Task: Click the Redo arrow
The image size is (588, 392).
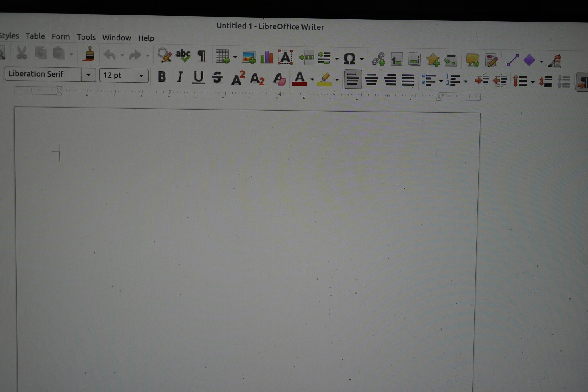Action: point(135,55)
